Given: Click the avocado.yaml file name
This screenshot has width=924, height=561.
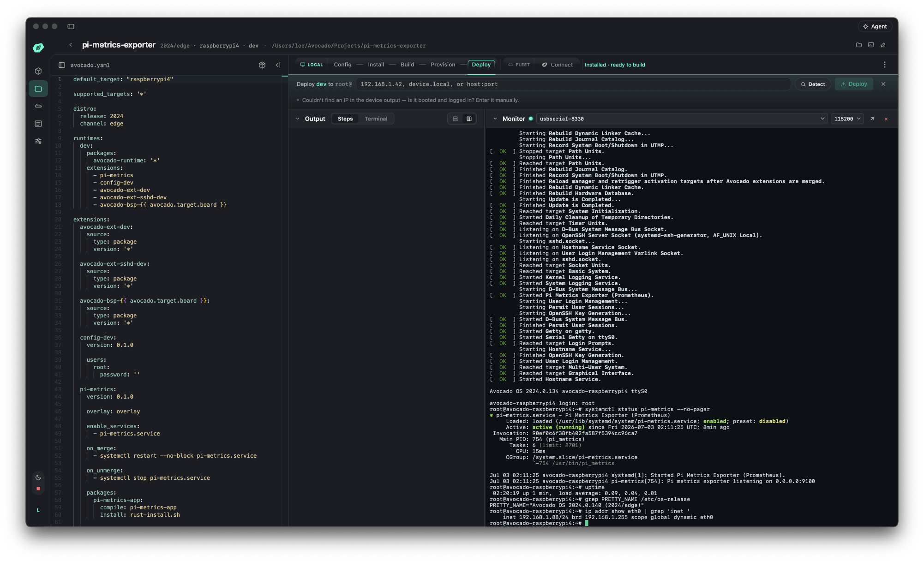Looking at the screenshot, I should coord(90,65).
